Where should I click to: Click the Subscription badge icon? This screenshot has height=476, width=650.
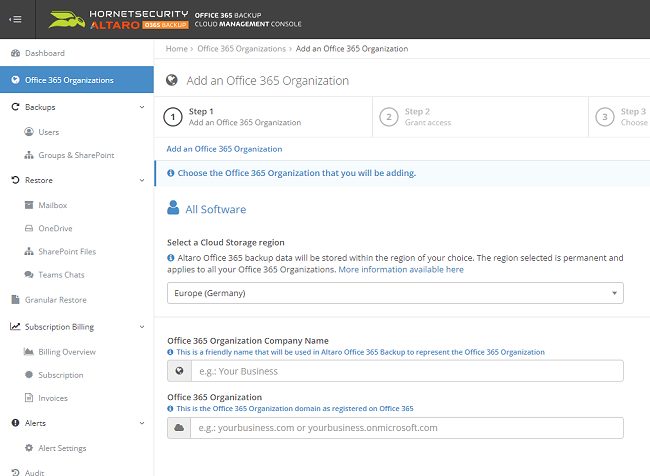coord(29,374)
